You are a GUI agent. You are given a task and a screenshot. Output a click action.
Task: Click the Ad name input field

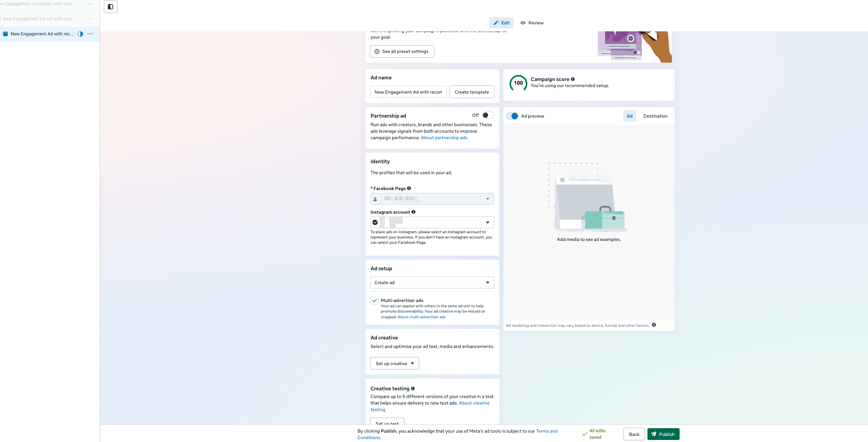[x=408, y=92]
